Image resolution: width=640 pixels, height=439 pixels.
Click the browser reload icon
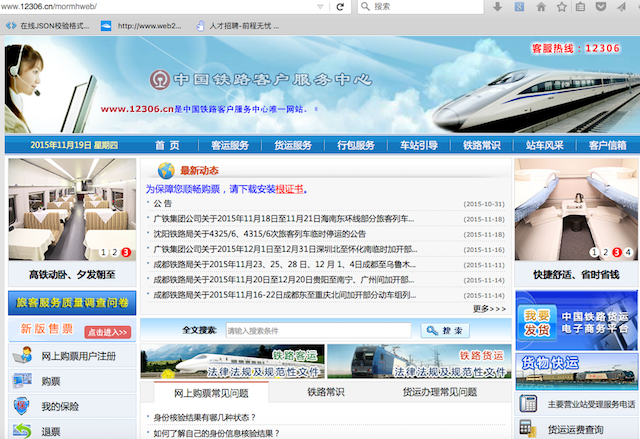(x=340, y=7)
